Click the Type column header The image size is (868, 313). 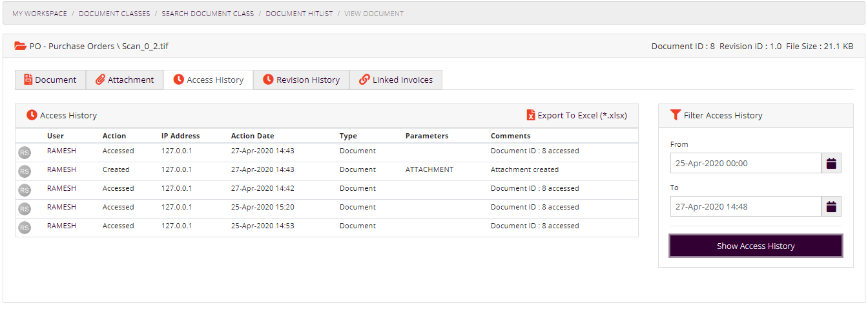[x=348, y=136]
